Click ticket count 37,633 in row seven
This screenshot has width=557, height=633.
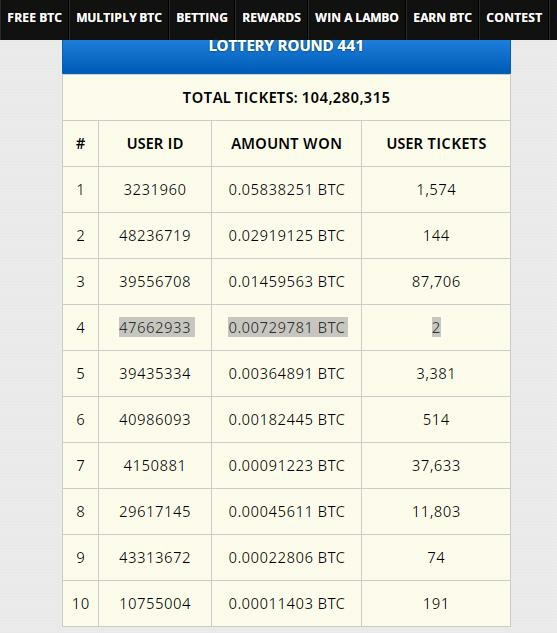436,466
